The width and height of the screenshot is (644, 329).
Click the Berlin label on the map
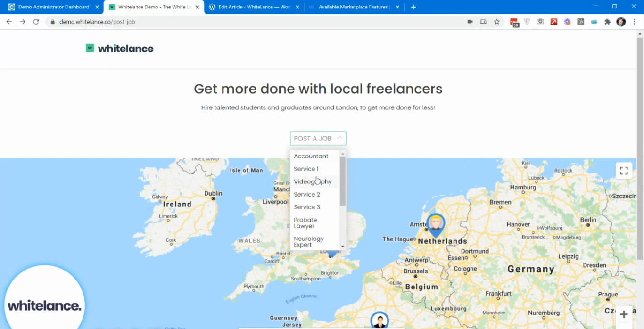click(588, 220)
